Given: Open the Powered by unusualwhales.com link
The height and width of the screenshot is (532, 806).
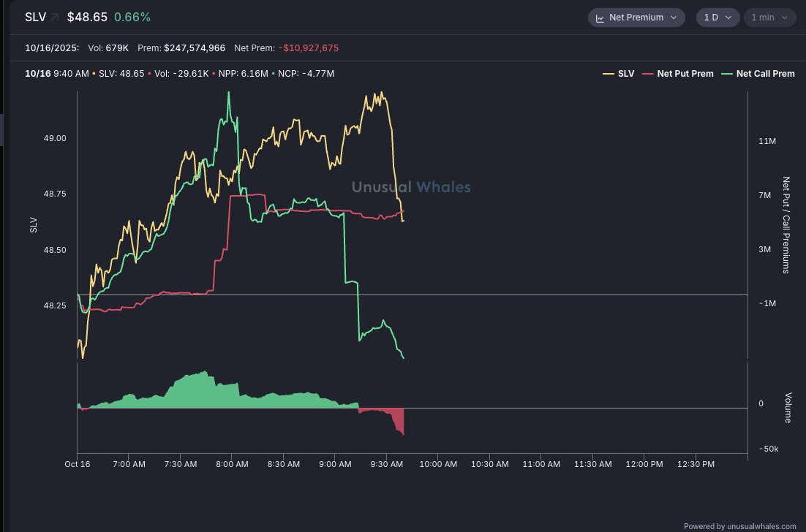Looking at the screenshot, I should (739, 526).
